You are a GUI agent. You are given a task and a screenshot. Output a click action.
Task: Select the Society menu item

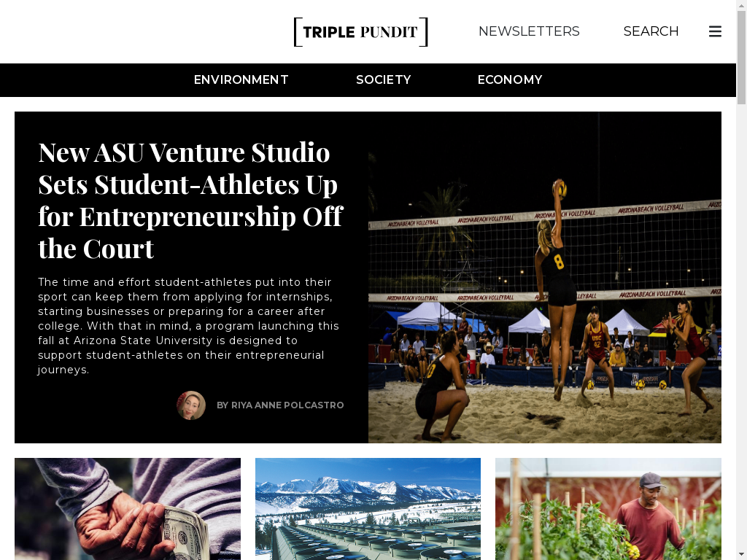(x=384, y=80)
